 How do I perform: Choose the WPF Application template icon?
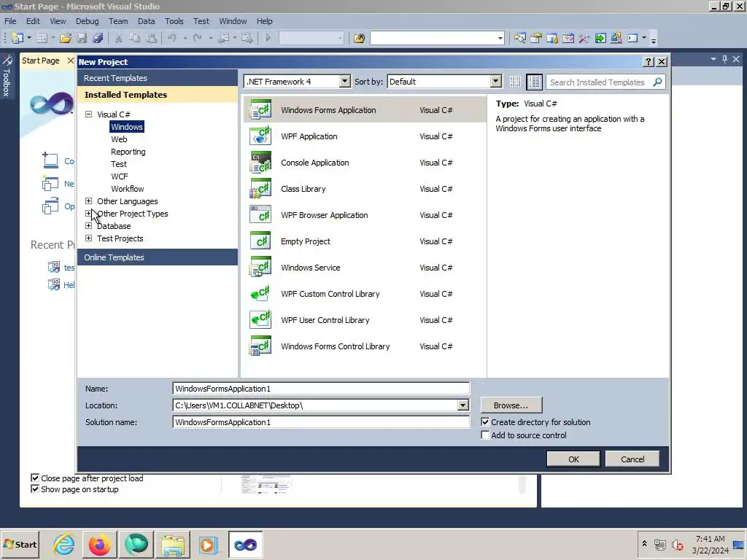click(x=260, y=136)
